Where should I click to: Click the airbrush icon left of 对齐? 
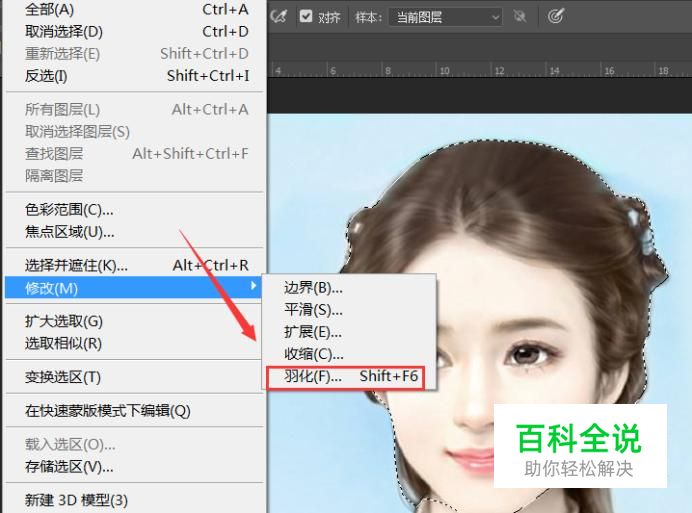pyautogui.click(x=279, y=16)
